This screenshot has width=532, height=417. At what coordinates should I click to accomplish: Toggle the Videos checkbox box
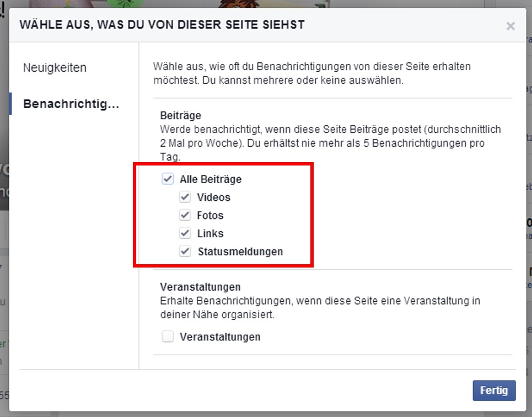point(185,197)
